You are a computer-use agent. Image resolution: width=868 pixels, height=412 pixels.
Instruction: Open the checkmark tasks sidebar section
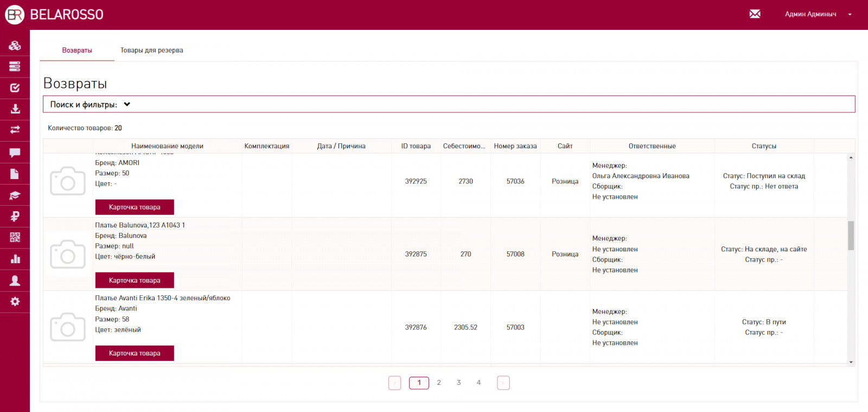point(15,88)
